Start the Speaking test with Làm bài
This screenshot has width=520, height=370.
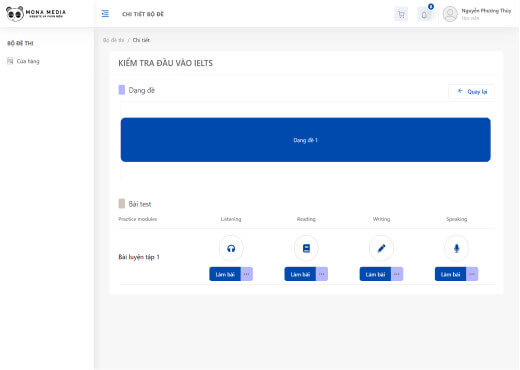click(450, 274)
